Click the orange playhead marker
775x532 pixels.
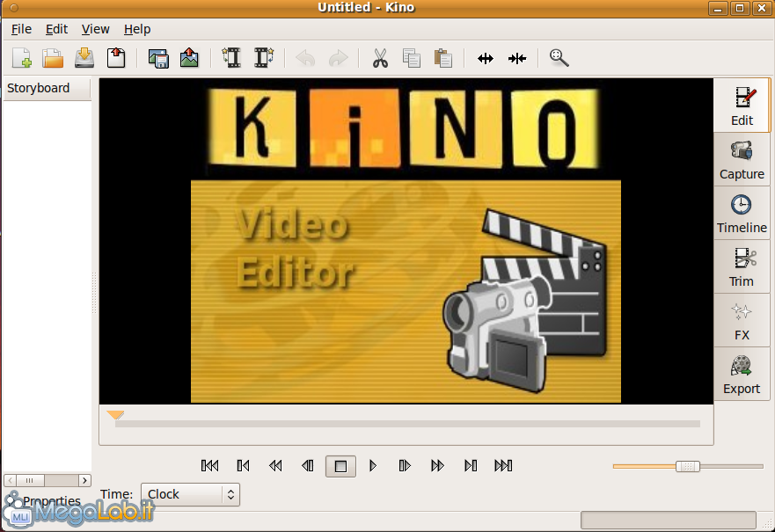point(115,415)
